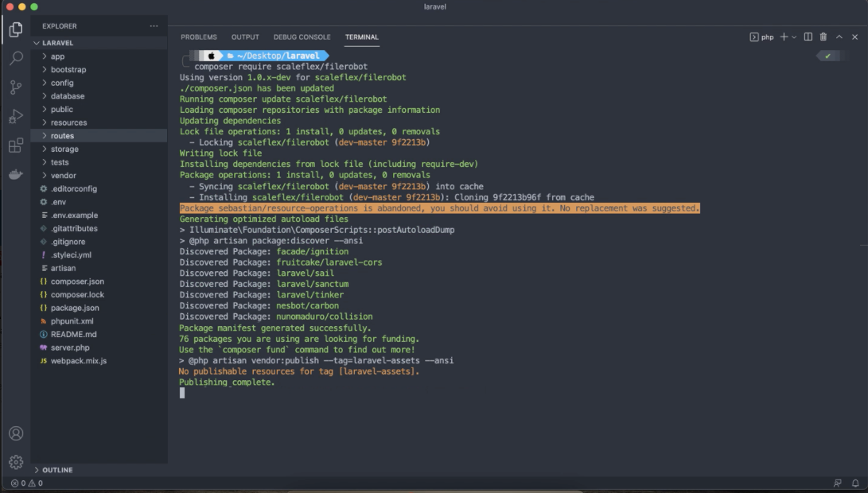Split the terminal panel
This screenshot has height=493, width=868.
pyautogui.click(x=808, y=37)
